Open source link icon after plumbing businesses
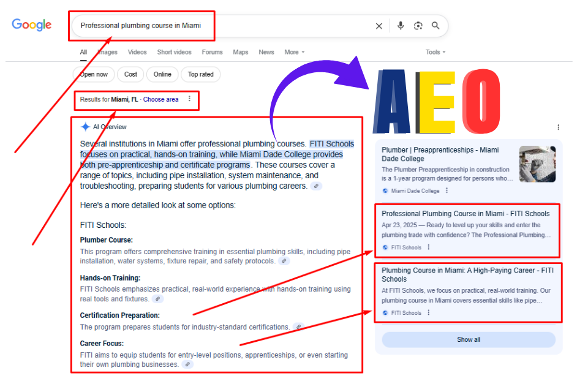Image resolution: width=588 pixels, height=392 pixels. pos(187,364)
